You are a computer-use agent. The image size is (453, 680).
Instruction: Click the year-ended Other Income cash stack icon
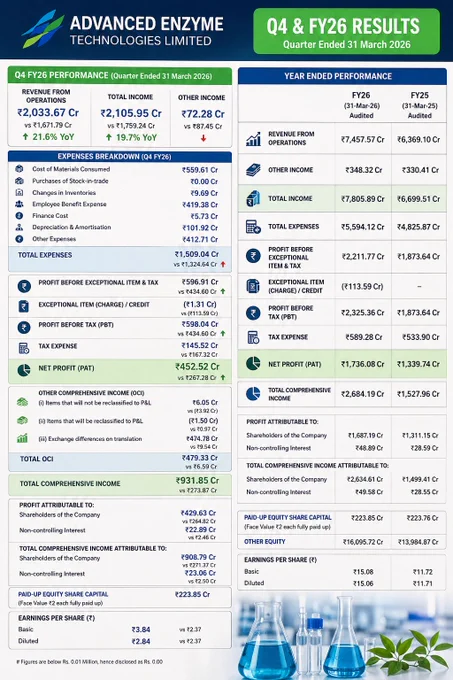pyautogui.click(x=253, y=170)
